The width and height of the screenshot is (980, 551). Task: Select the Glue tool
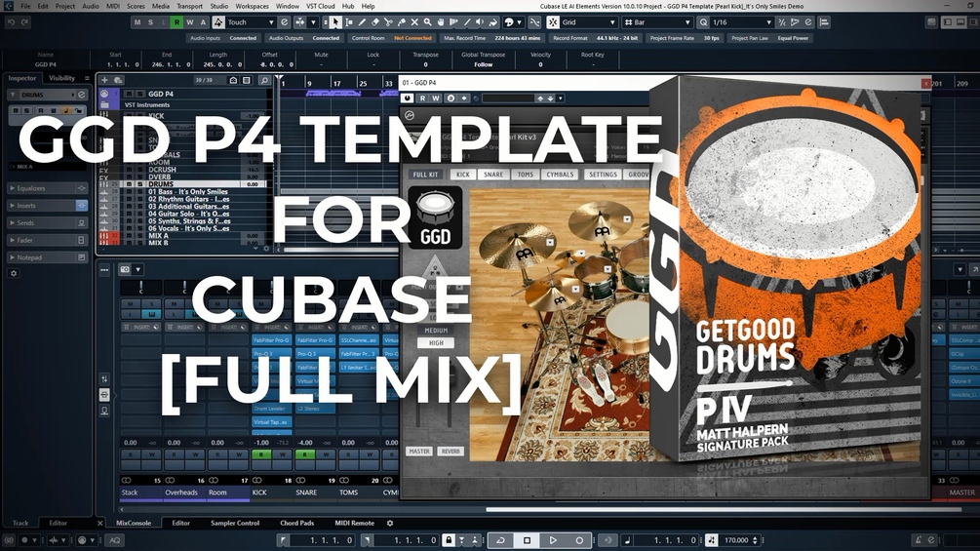click(401, 22)
